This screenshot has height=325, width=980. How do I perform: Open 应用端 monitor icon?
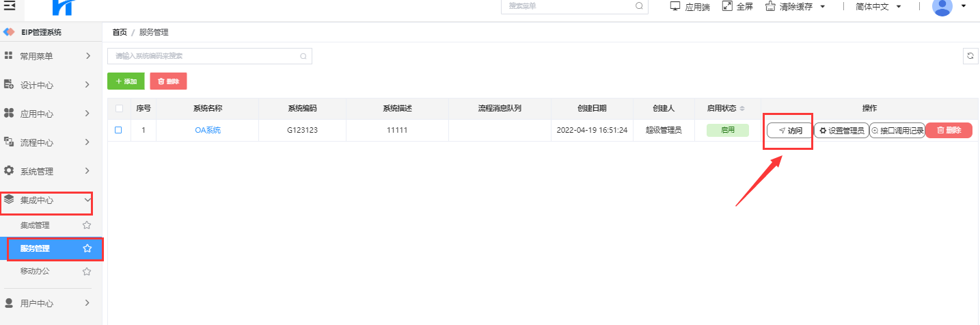coord(675,6)
